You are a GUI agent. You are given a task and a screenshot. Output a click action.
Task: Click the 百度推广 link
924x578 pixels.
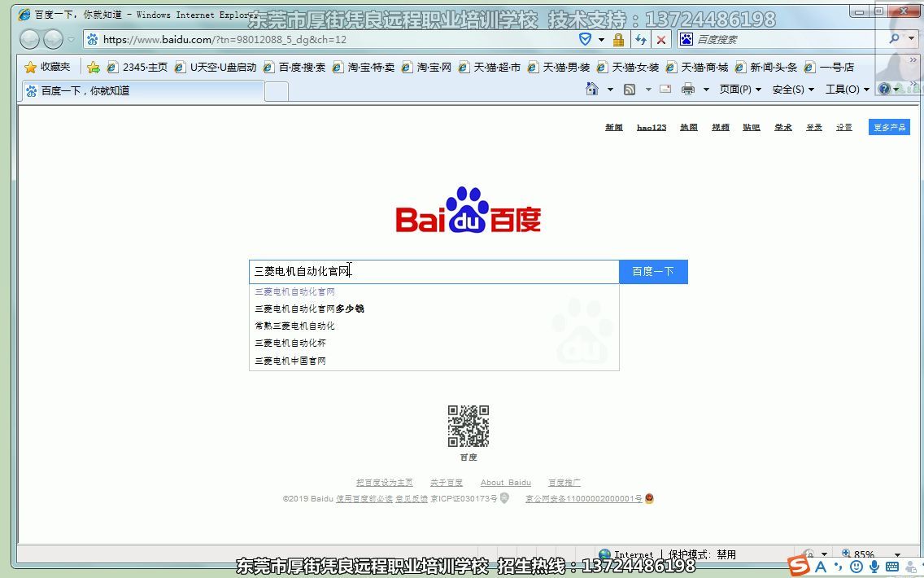click(564, 483)
